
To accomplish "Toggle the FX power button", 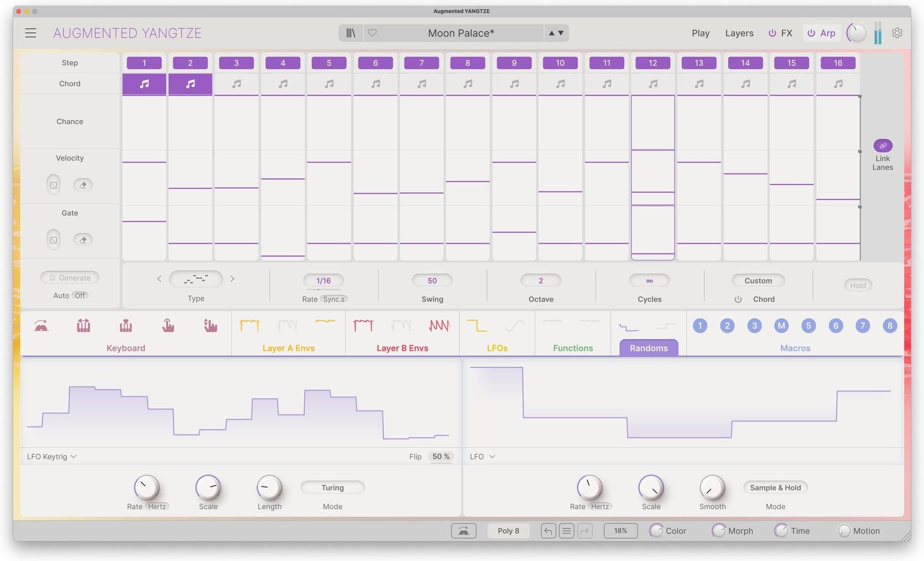I will [772, 33].
